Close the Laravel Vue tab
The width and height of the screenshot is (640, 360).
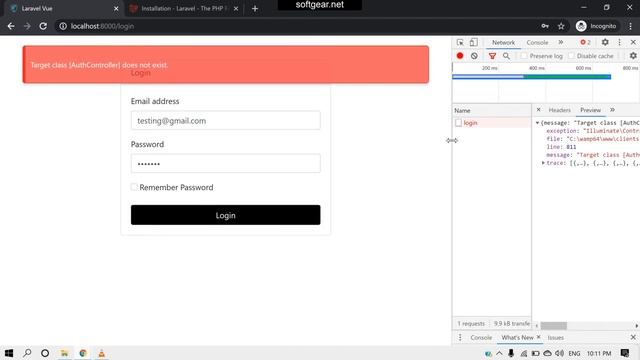point(116,9)
